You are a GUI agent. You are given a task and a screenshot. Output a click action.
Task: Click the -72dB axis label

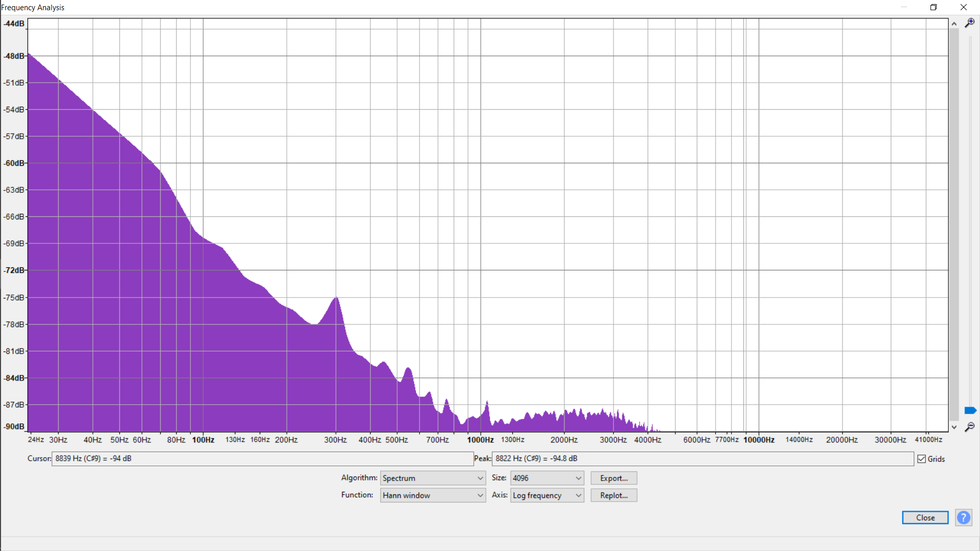(x=14, y=270)
